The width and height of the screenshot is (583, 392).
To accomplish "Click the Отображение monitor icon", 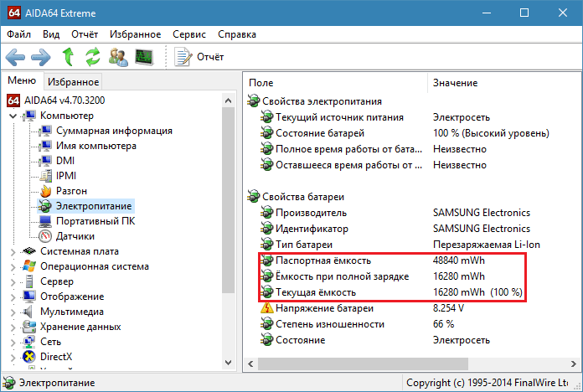I will 29,297.
